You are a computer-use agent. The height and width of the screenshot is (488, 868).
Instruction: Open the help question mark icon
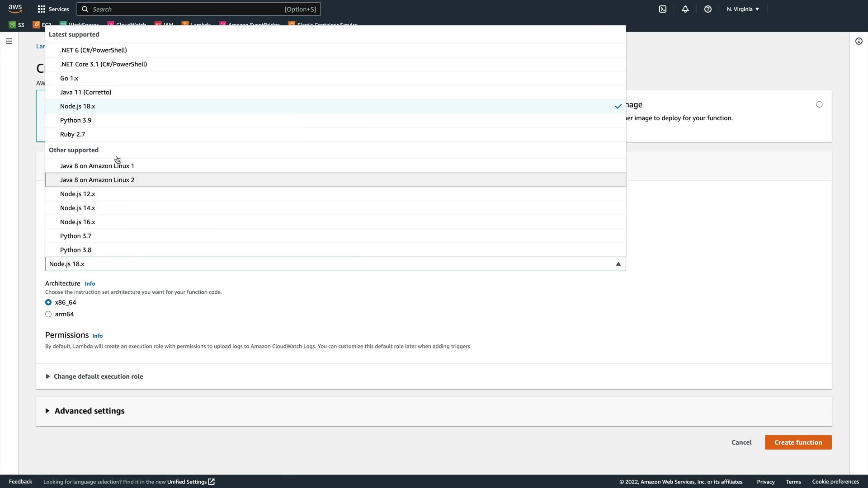708,9
